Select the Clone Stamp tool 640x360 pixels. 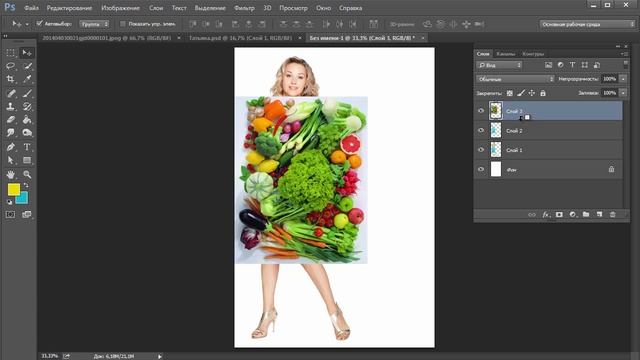pos(11,107)
